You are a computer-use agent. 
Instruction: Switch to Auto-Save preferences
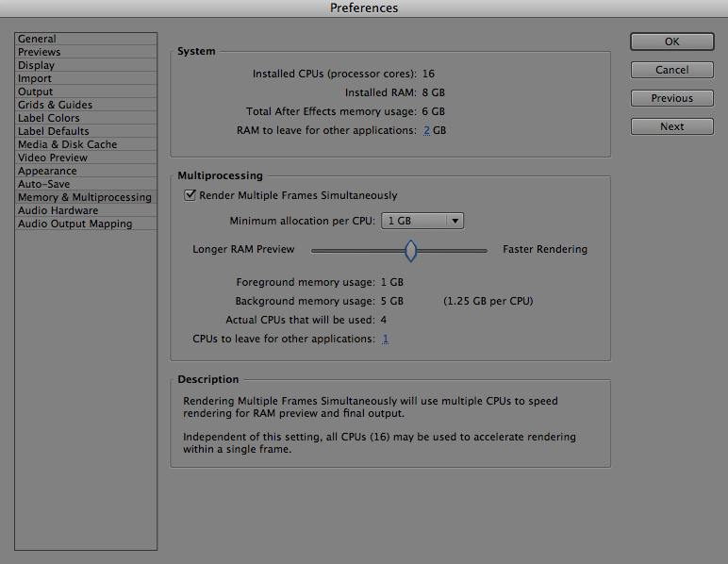click(86, 184)
